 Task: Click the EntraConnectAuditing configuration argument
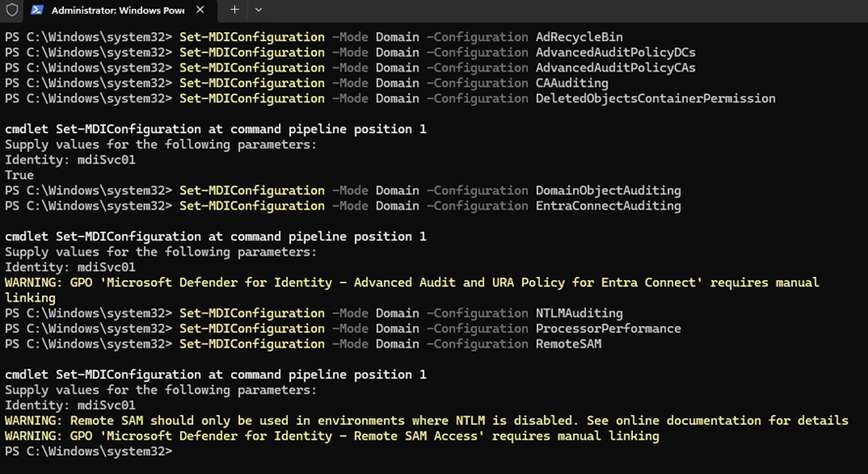(608, 206)
